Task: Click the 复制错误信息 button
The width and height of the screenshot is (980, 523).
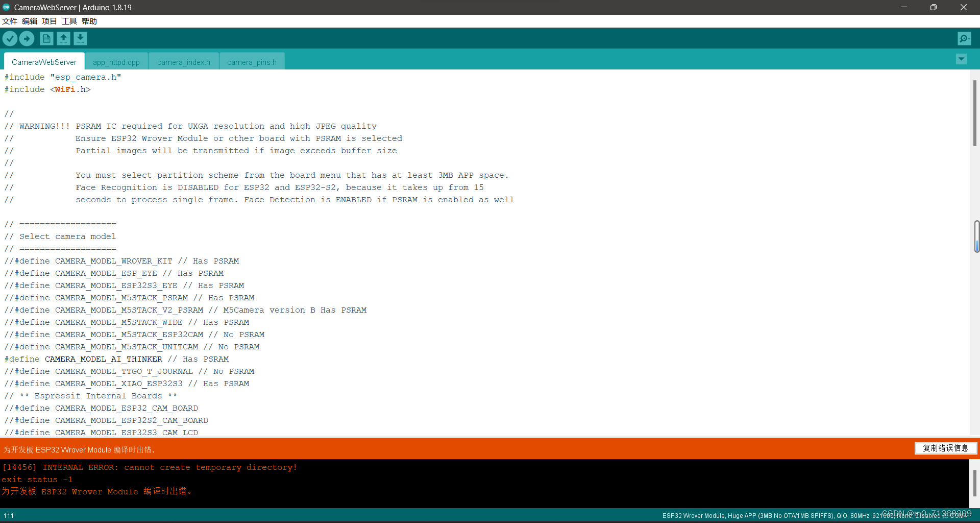Action: click(946, 448)
